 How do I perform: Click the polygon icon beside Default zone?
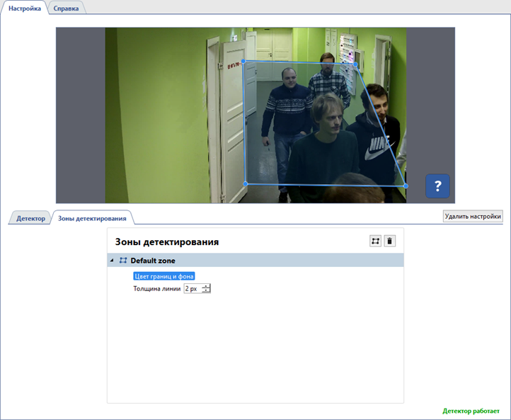point(123,261)
